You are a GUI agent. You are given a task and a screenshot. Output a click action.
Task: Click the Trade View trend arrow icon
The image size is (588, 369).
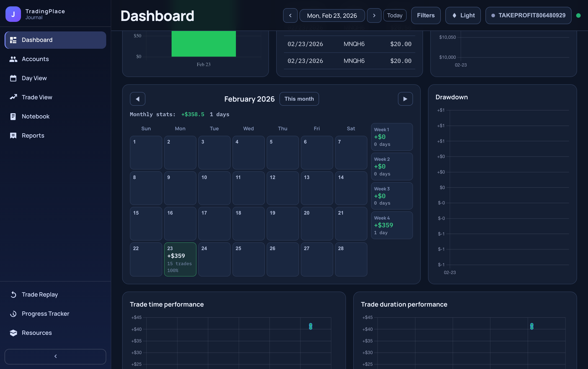tap(13, 97)
